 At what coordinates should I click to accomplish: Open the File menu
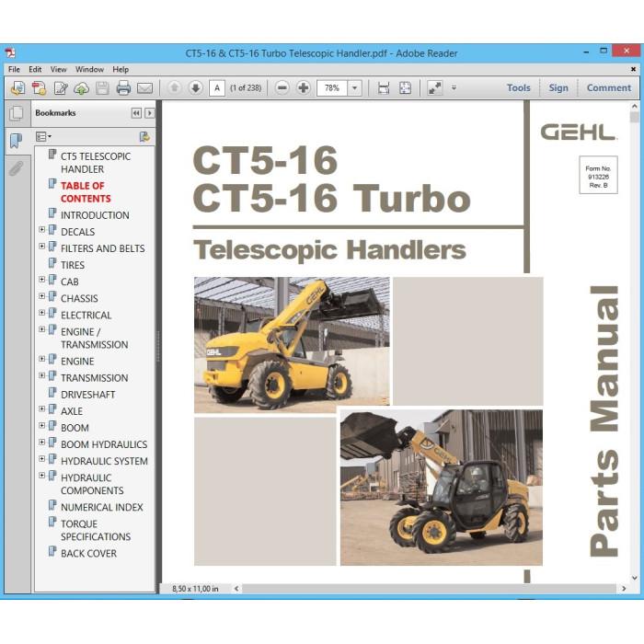tap(14, 69)
